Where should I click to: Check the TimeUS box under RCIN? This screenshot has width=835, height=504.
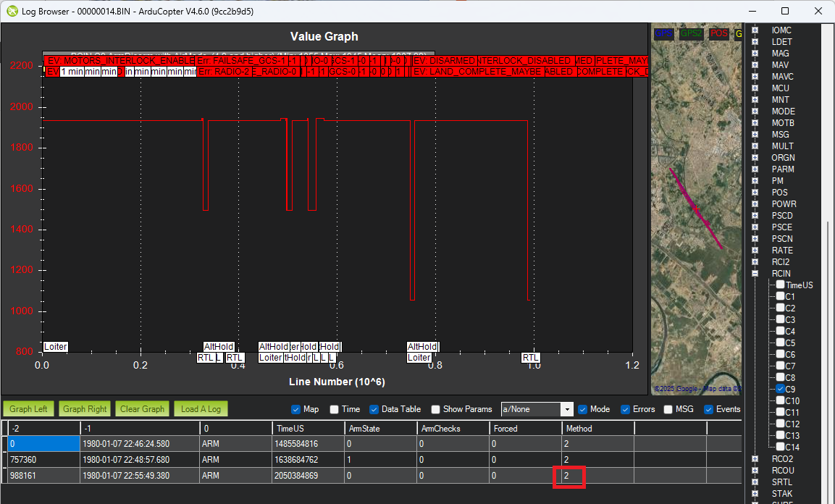pyautogui.click(x=780, y=285)
